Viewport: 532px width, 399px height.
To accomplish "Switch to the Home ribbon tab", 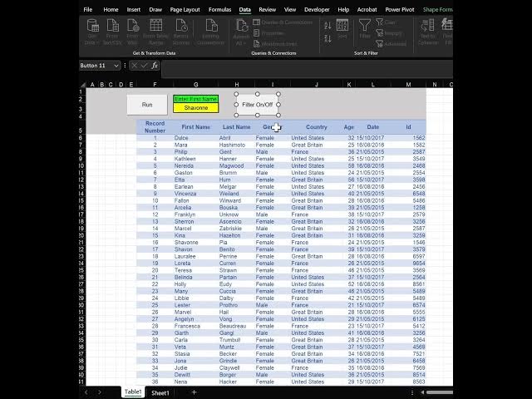I will click(111, 9).
